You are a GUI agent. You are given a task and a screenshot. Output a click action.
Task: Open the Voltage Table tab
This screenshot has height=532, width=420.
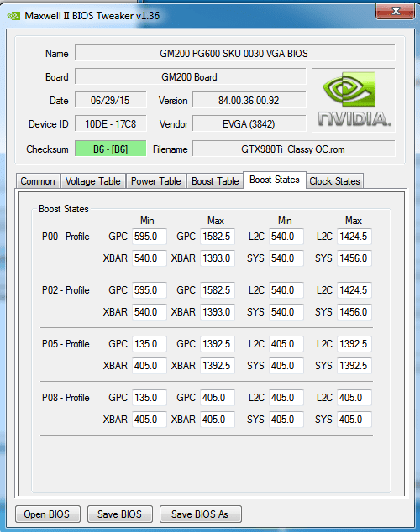(92, 181)
